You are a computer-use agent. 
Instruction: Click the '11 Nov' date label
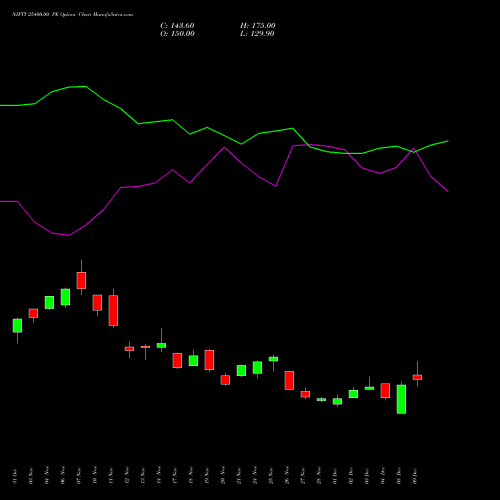(111, 476)
